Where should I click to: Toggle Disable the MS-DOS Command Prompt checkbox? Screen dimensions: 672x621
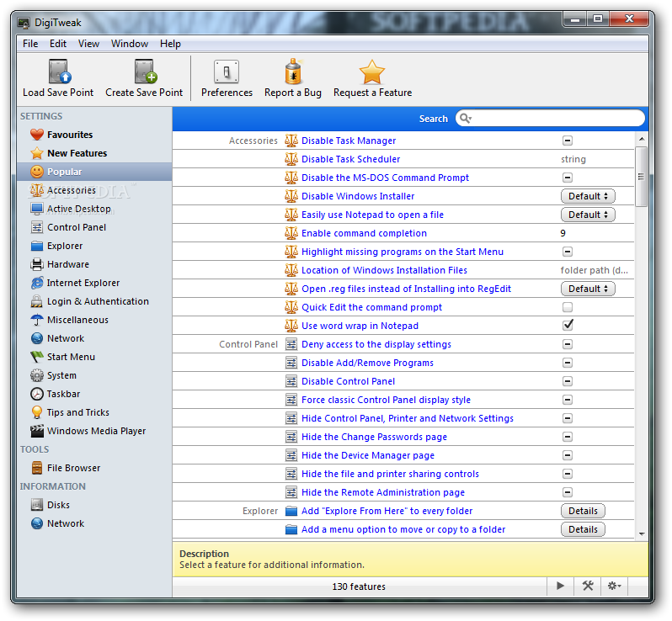pos(568,178)
